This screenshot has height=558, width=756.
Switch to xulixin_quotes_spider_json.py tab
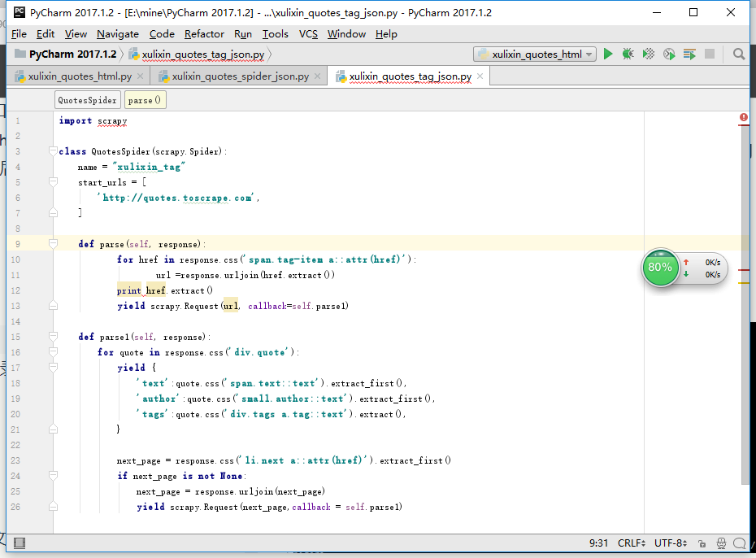[240, 76]
